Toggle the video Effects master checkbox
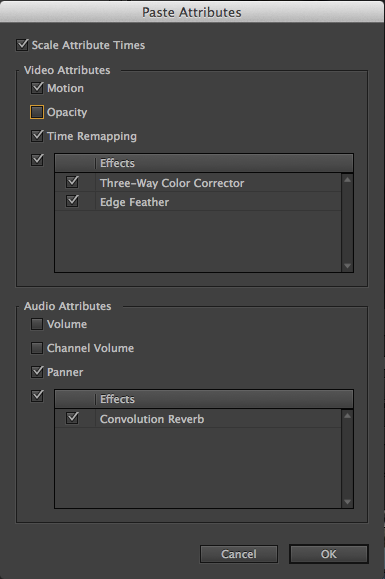This screenshot has height=579, width=385. click(x=37, y=160)
